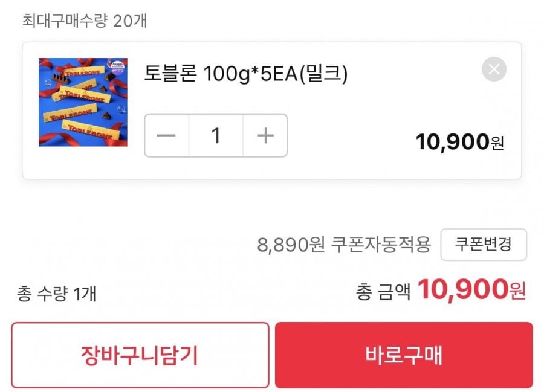Decrease quantity with the minus button

[x=166, y=135]
